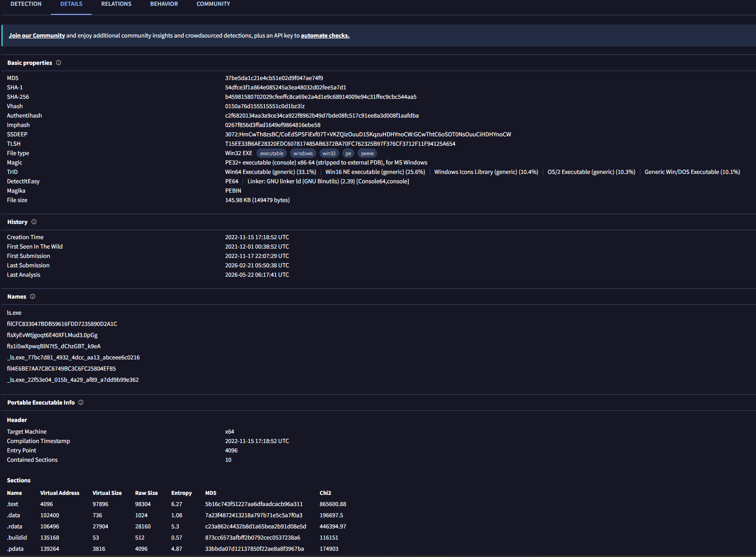Select the ls.exe file name entry
This screenshot has height=557, width=756.
click(14, 312)
